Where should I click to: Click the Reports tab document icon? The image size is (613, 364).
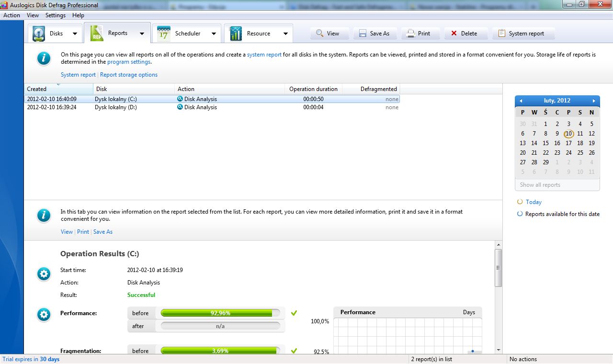[x=97, y=34]
